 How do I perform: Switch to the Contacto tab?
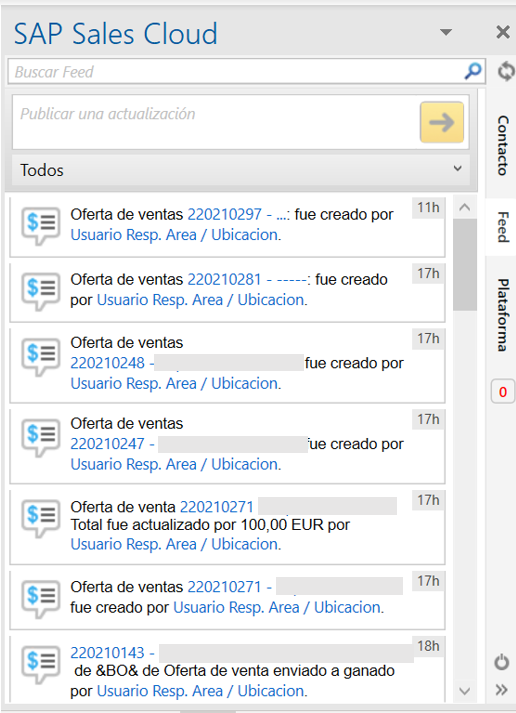pyautogui.click(x=502, y=145)
